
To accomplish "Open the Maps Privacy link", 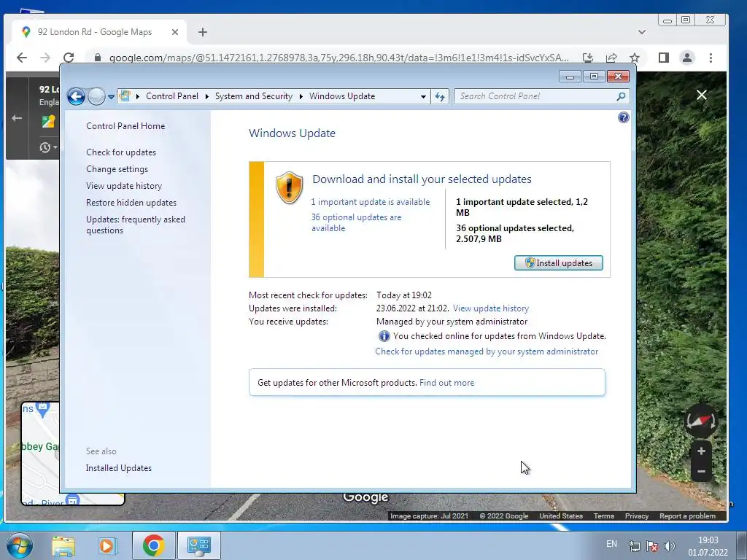I will 636,516.
